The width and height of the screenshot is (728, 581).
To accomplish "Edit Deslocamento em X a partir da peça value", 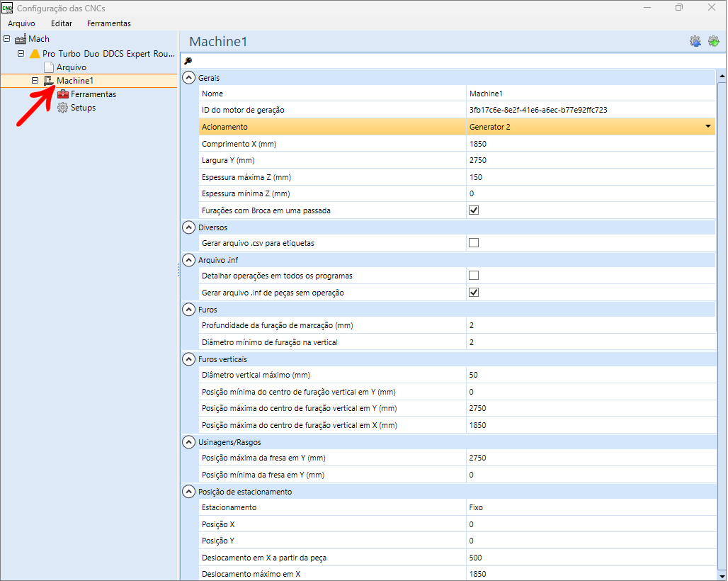I will 590,558.
